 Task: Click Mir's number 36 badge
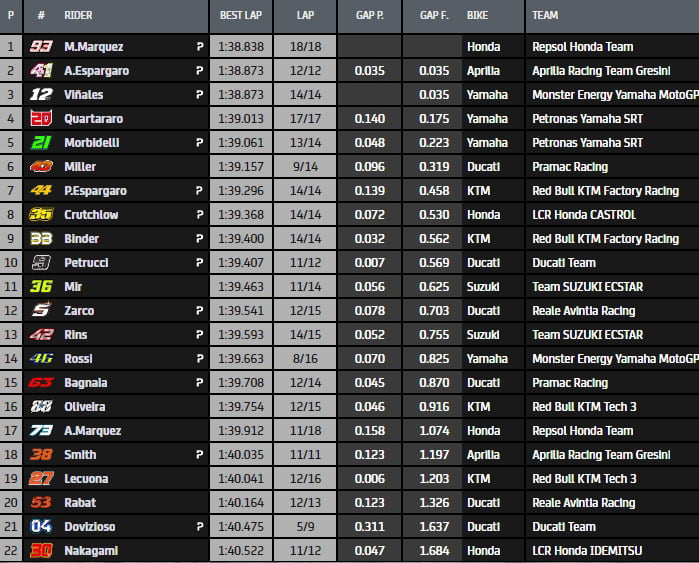(x=41, y=286)
